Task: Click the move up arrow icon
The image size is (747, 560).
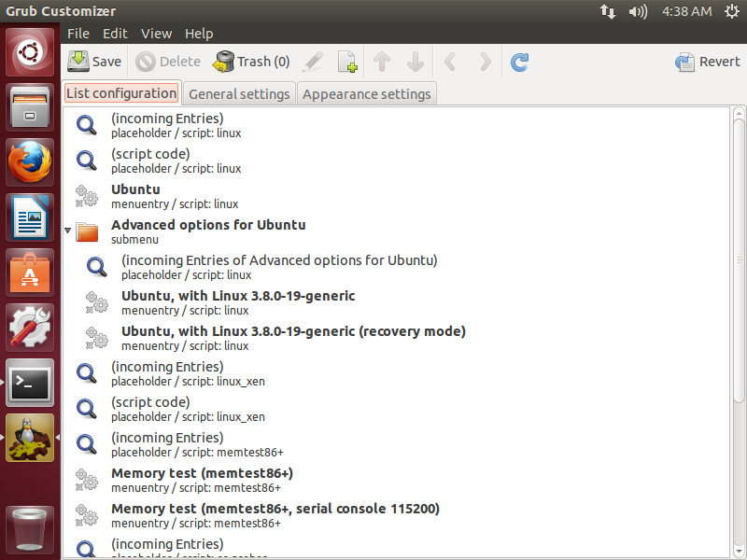Action: pyautogui.click(x=381, y=62)
